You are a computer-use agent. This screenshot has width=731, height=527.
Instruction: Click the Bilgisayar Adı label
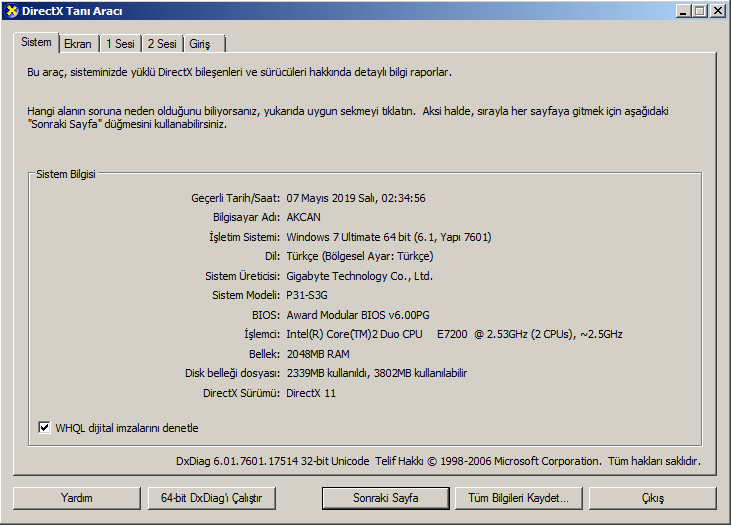point(247,217)
